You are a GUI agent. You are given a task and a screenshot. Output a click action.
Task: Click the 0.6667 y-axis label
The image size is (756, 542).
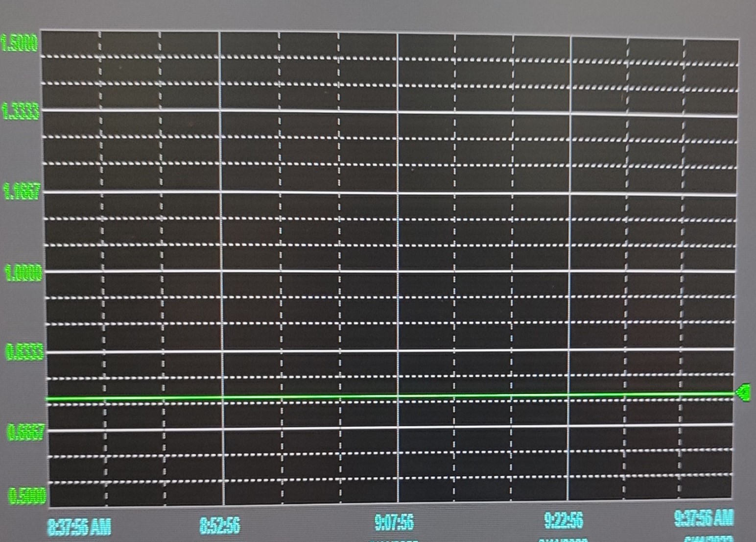pyautogui.click(x=26, y=432)
